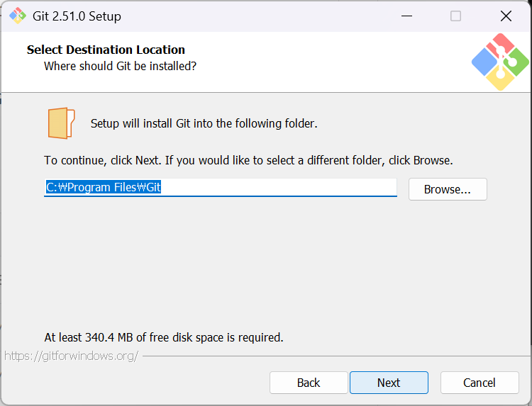
Task: Open the gitforwindows.org link
Action: 71,356
